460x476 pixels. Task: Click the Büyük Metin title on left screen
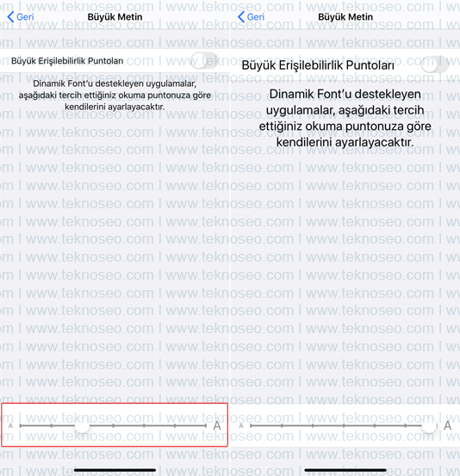pyautogui.click(x=115, y=16)
